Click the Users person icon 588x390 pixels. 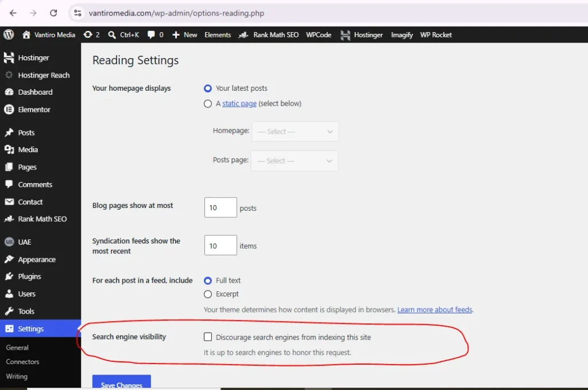9,294
